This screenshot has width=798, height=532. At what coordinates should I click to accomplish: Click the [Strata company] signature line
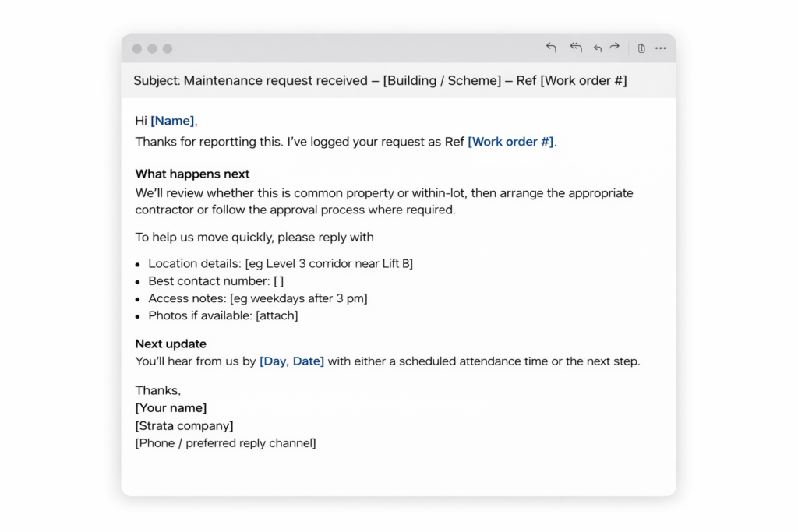tap(184, 425)
